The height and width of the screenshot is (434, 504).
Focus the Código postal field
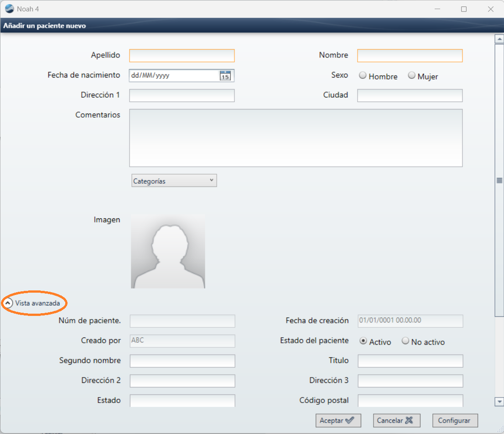410,401
